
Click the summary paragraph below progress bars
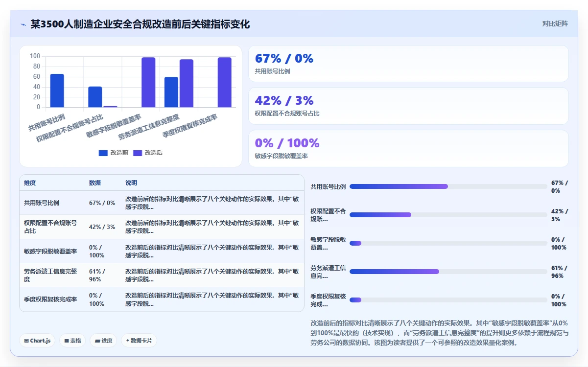pos(440,333)
